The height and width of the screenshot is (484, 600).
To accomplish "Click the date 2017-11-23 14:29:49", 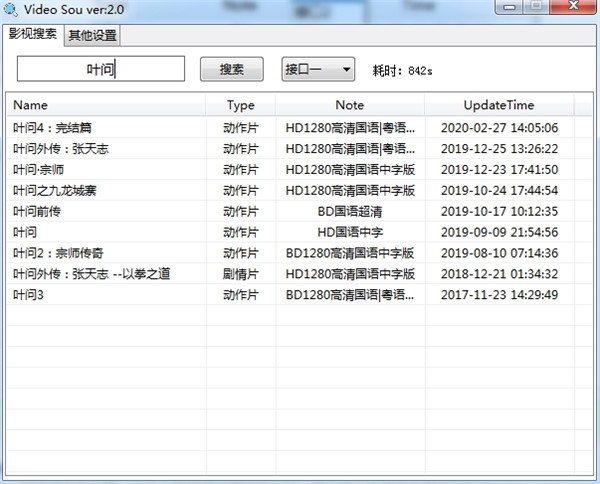I will point(499,295).
